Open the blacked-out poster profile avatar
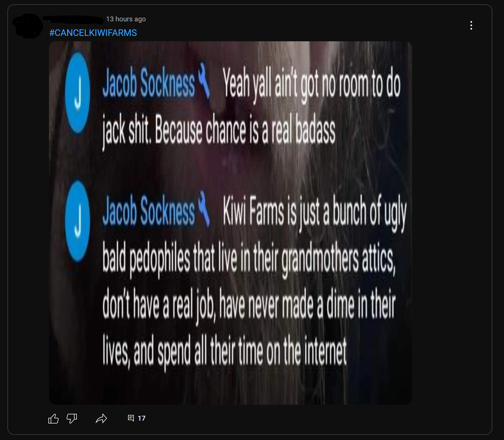 (28, 26)
